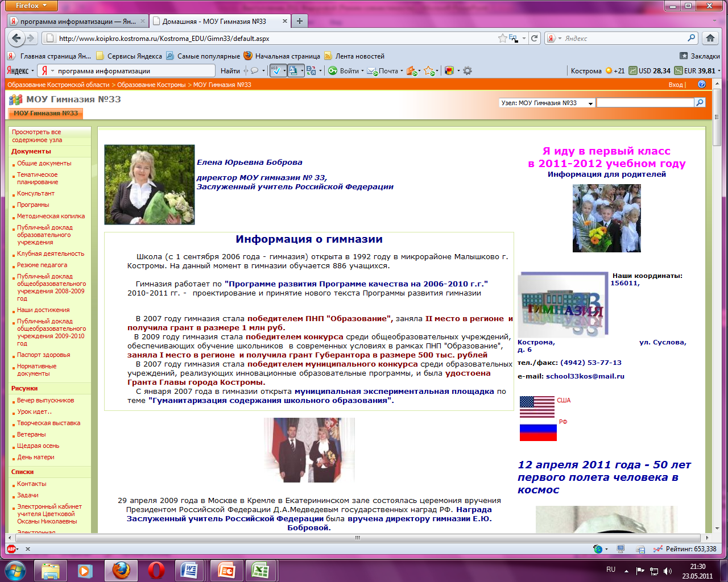Open Паспорт здоровья sidebar link
The image size is (728, 582).
coord(44,355)
